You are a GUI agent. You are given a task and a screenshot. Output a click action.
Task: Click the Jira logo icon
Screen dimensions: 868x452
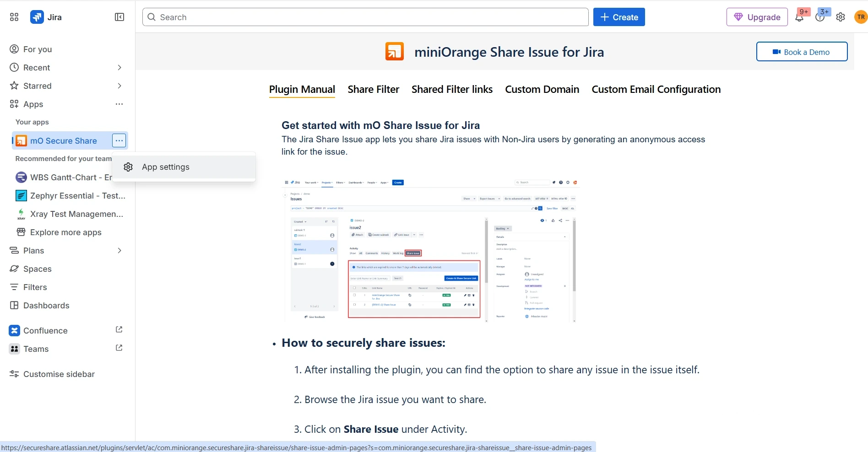tap(37, 17)
